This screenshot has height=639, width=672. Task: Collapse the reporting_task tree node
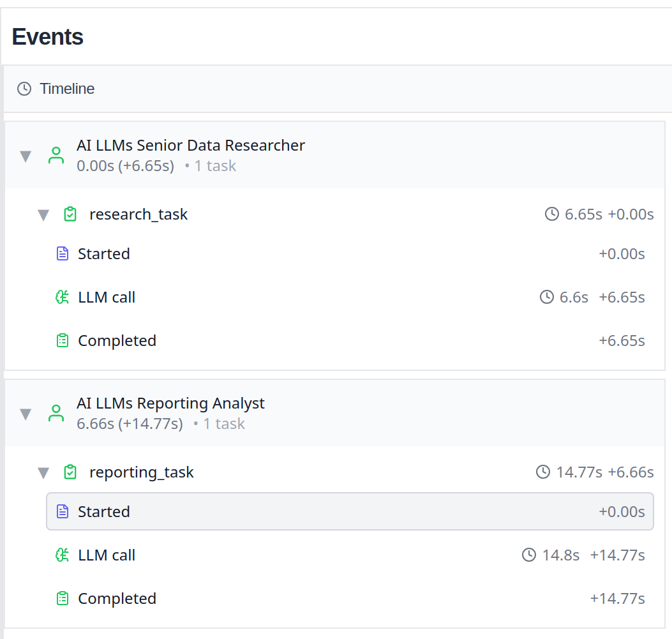[x=43, y=473]
